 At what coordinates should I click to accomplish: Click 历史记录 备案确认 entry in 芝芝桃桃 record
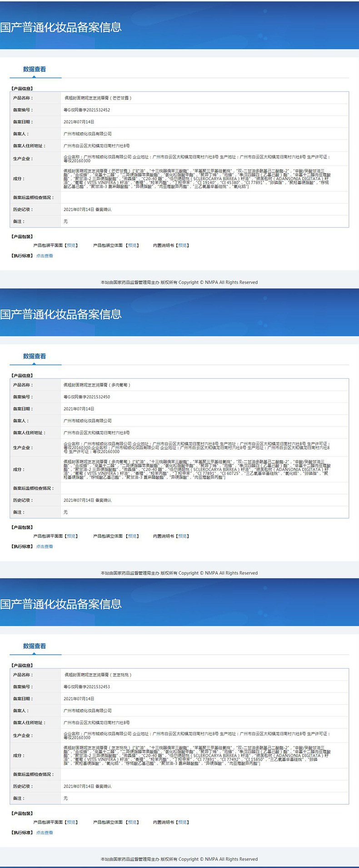point(87,786)
